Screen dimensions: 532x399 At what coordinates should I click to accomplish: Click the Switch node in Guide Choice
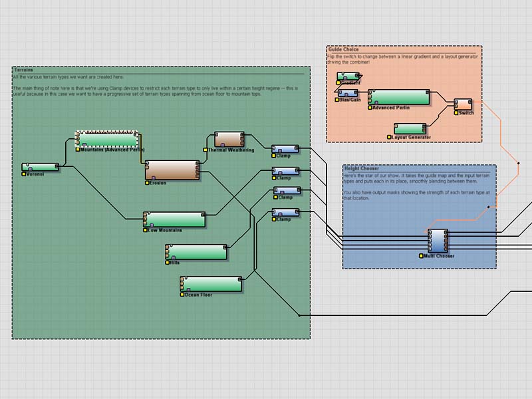tap(462, 104)
